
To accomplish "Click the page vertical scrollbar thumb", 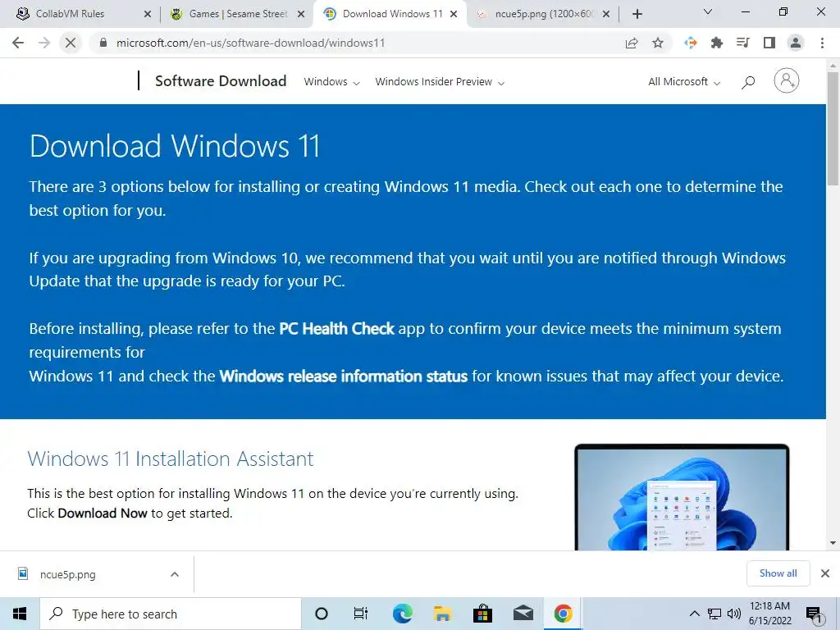I will pos(833,129).
